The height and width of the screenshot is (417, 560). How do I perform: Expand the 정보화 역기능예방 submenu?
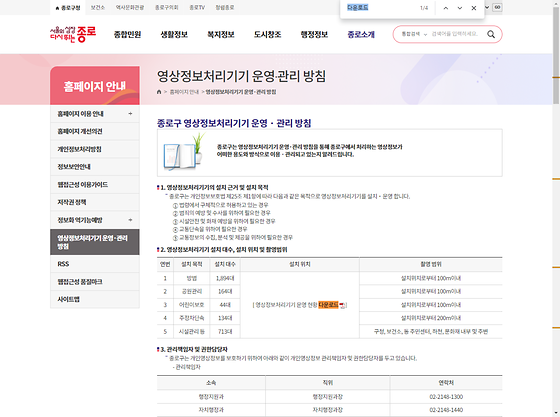[130, 220]
